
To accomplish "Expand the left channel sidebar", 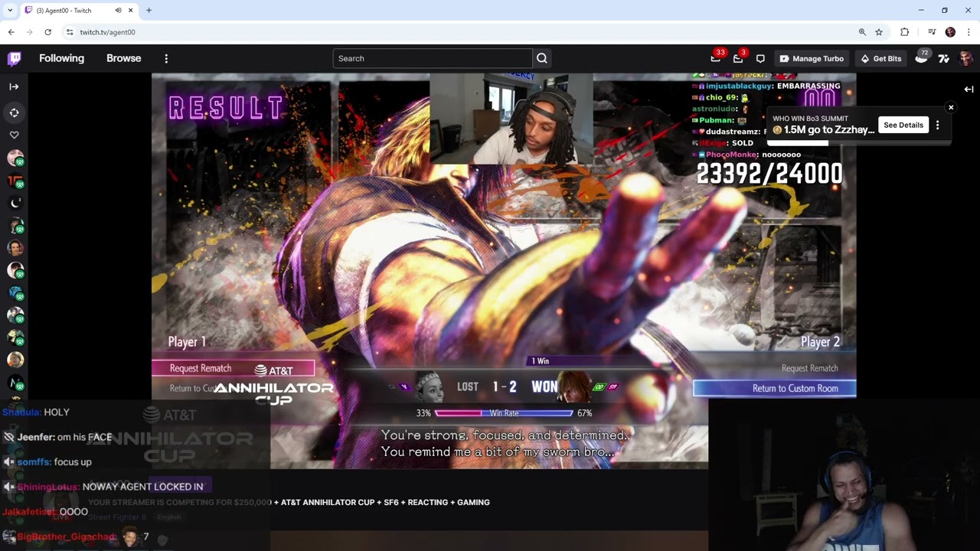I will [14, 86].
